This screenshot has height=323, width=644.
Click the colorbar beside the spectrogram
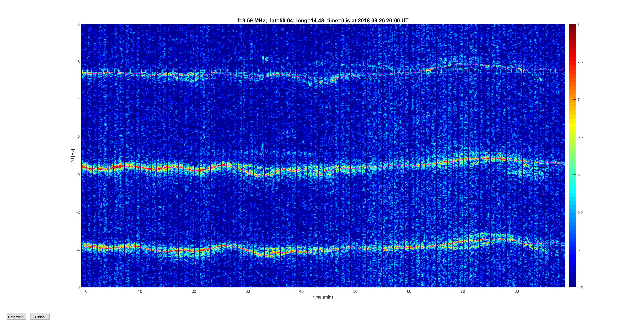572,156
